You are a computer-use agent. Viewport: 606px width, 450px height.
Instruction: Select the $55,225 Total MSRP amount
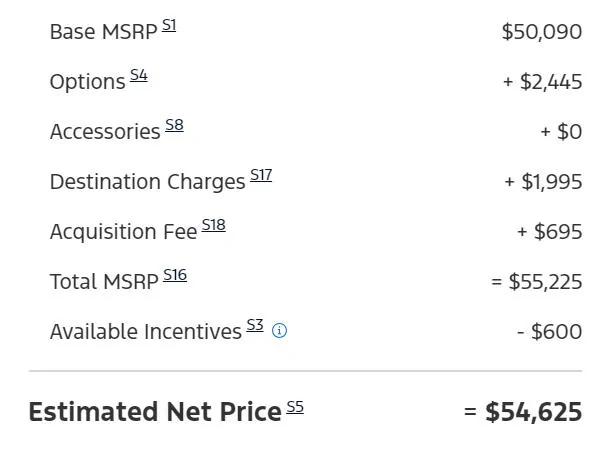545,282
